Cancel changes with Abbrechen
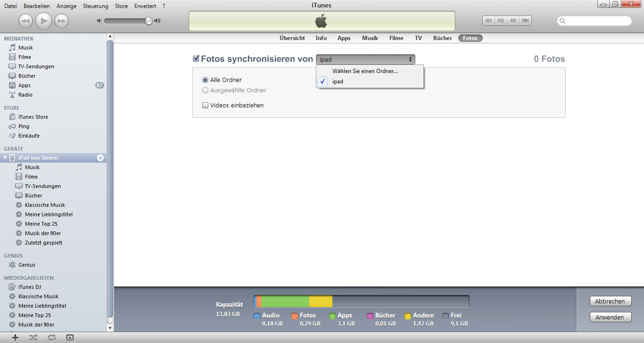644x343 pixels. [x=610, y=301]
